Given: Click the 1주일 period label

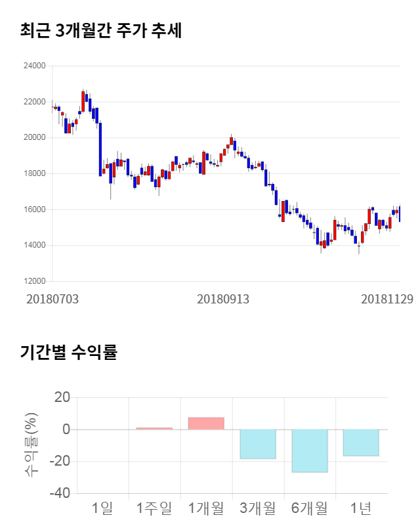Looking at the screenshot, I should [x=154, y=508].
